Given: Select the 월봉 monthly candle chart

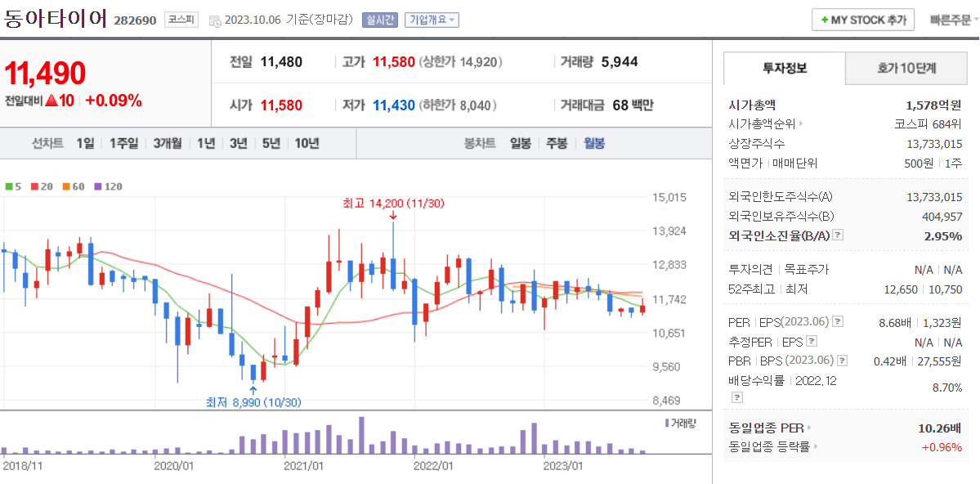Looking at the screenshot, I should (x=594, y=143).
